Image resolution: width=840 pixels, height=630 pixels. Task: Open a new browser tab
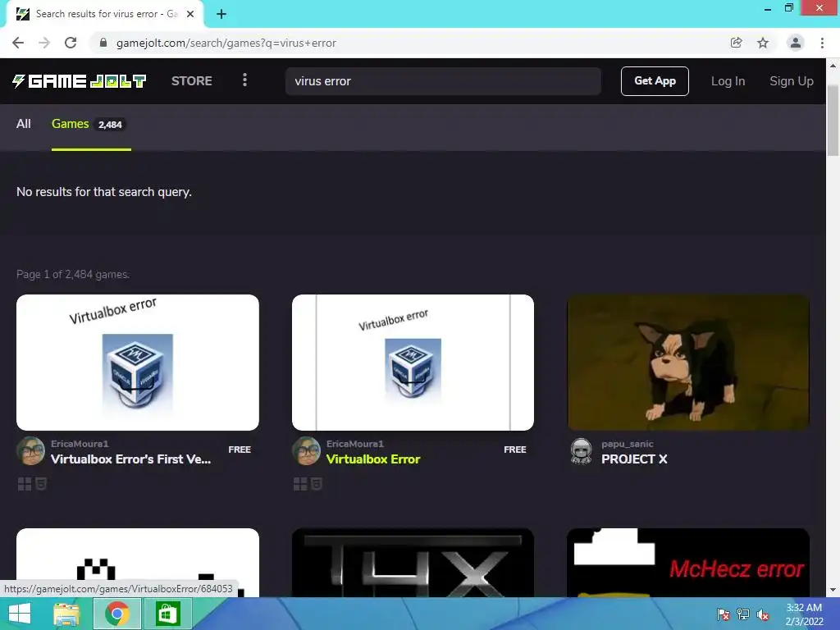pyautogui.click(x=221, y=14)
